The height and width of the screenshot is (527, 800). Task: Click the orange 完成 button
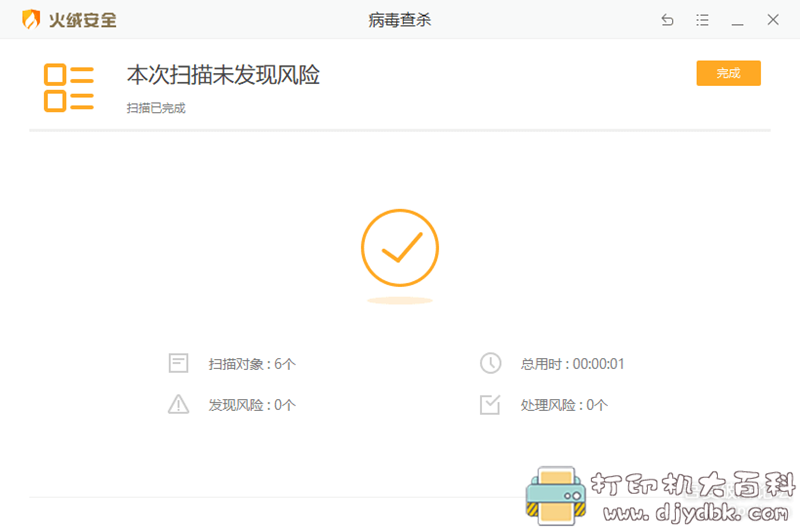click(x=728, y=73)
